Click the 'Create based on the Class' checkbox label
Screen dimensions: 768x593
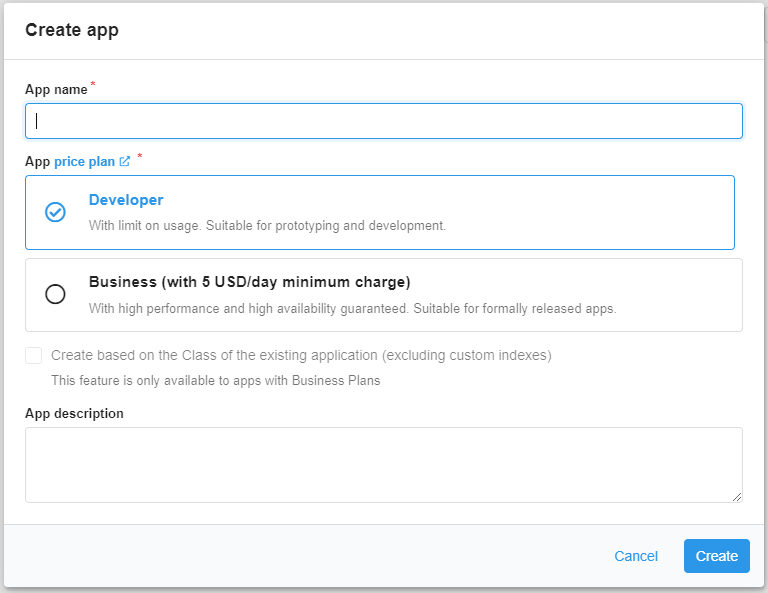301,355
